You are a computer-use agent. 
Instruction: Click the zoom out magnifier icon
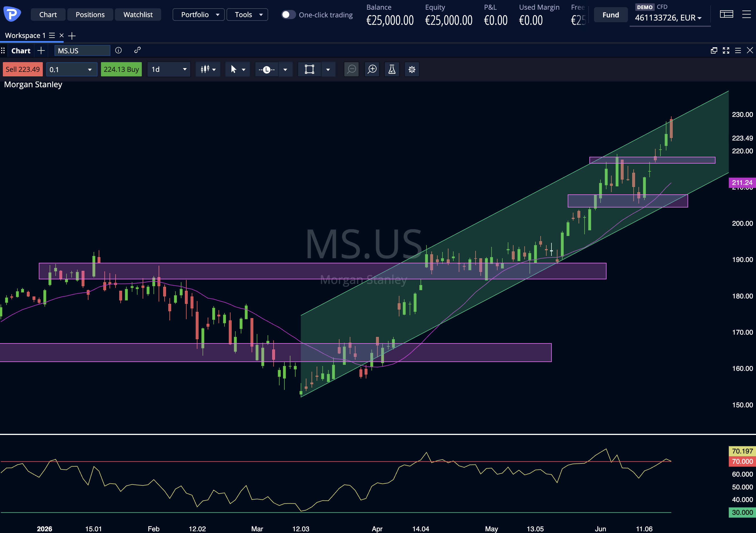[x=351, y=70]
